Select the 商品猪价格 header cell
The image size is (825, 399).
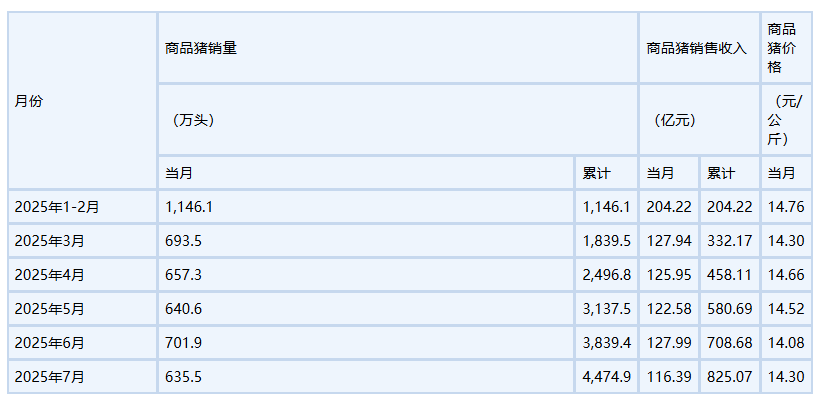click(786, 48)
